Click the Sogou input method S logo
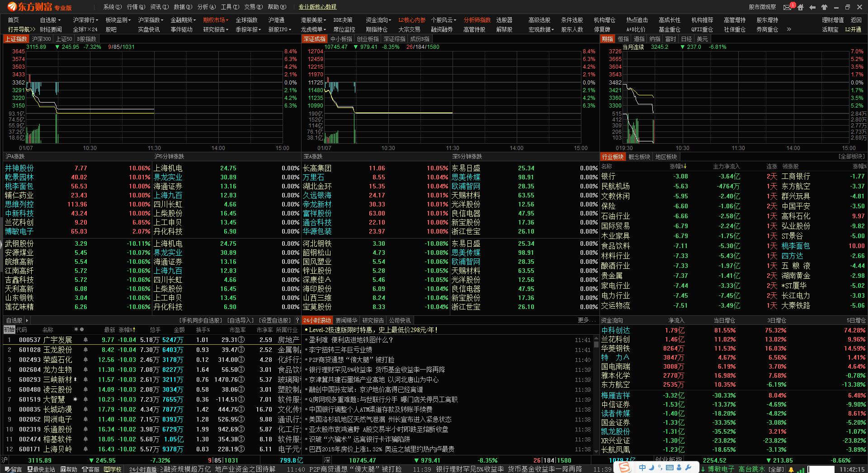This screenshot has height=473, width=868. click(624, 468)
